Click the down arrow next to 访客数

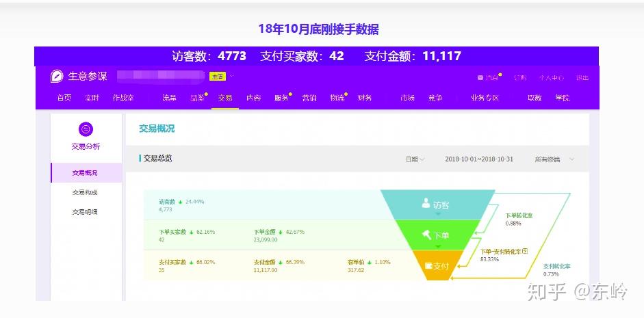[180, 202]
